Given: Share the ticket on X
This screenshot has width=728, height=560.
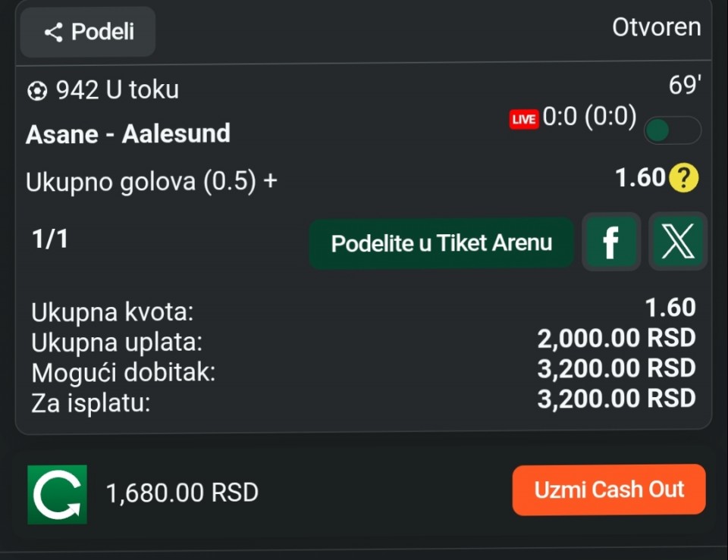Looking at the screenshot, I should (678, 242).
